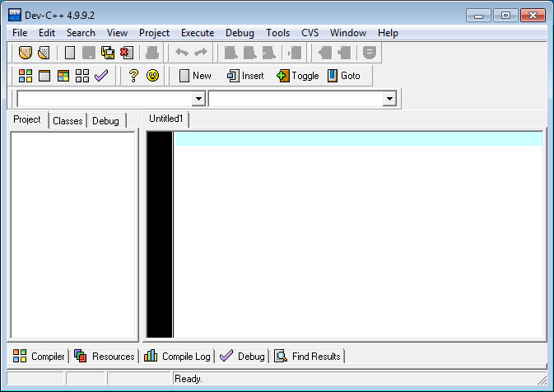
Task: Close the file with the red X icon
Action: [127, 53]
